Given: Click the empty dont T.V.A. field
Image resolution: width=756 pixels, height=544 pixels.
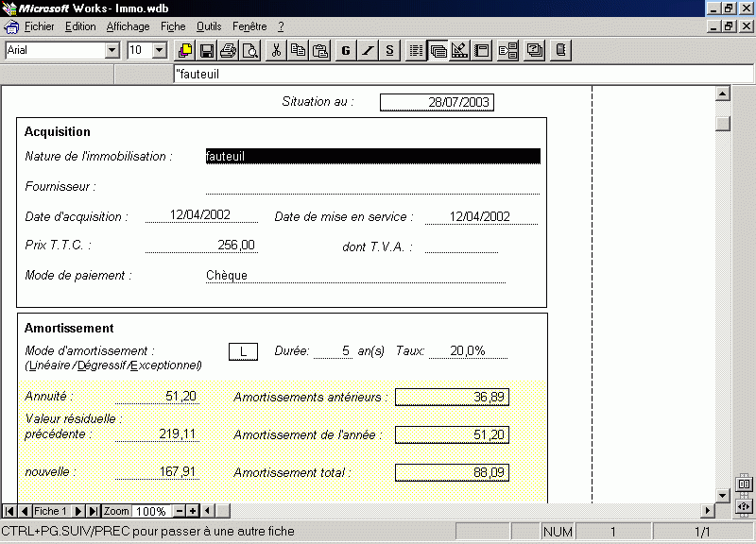Looking at the screenshot, I should click(461, 246).
